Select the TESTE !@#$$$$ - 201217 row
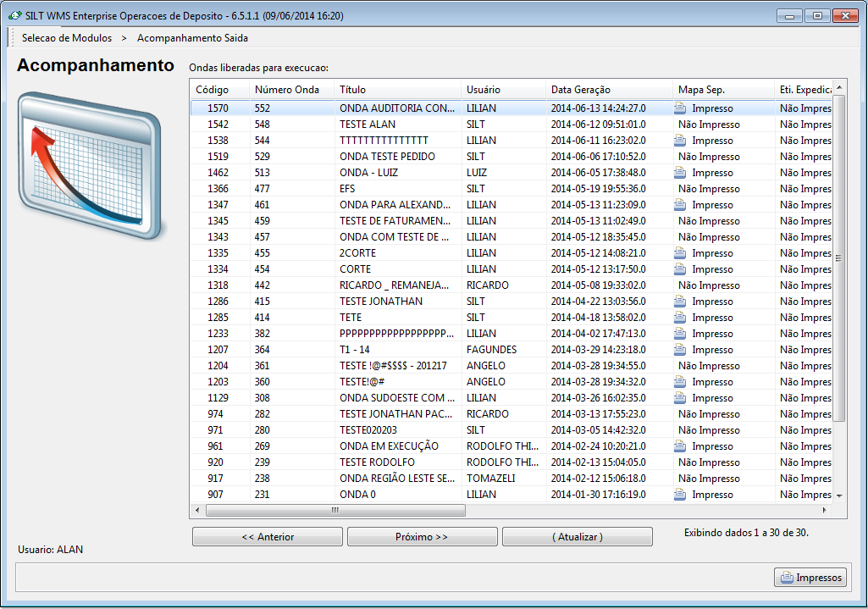The height and width of the screenshot is (609, 868). (511, 365)
